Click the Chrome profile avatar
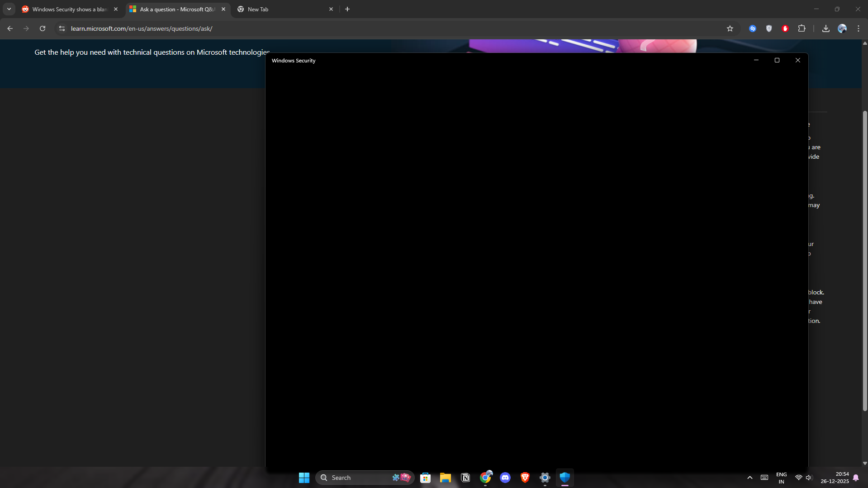This screenshot has height=488, width=868. [842, 28]
